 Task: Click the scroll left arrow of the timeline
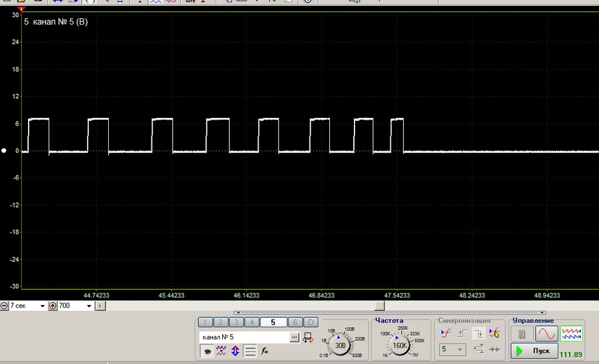coord(101,306)
